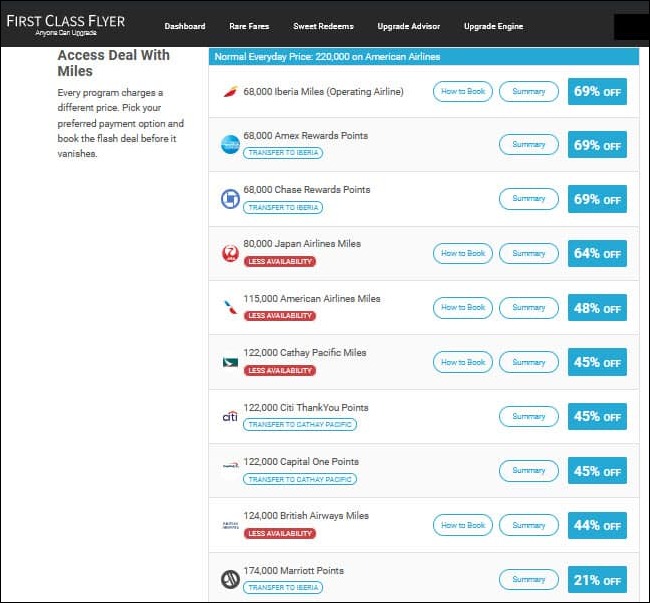650x603 pixels.
Task: Click the Marriott Points logo icon
Action: pos(230,579)
